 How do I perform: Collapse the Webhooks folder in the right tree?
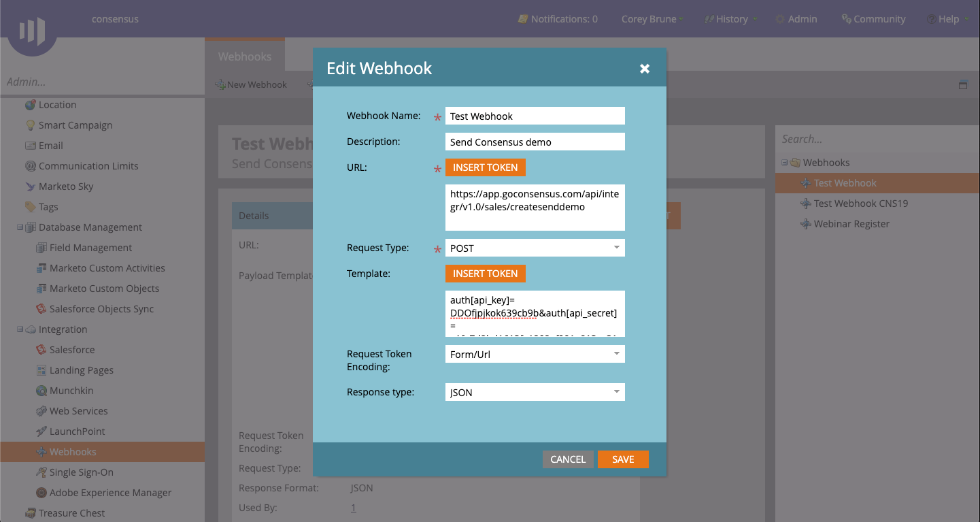[x=785, y=163]
